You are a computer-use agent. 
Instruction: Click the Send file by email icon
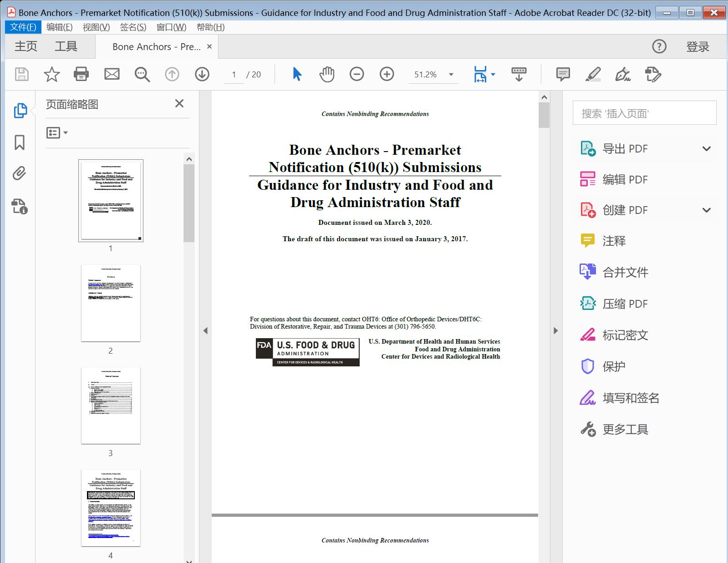112,74
